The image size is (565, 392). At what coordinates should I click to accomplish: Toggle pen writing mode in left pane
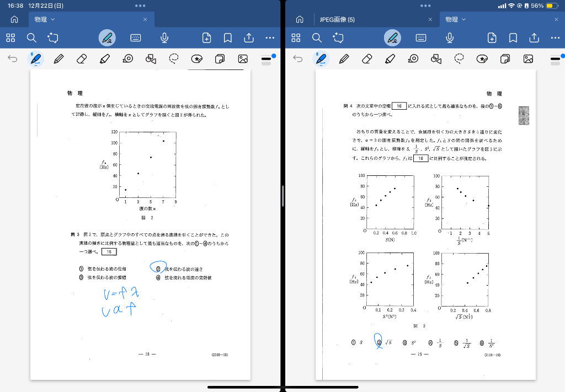108,37
